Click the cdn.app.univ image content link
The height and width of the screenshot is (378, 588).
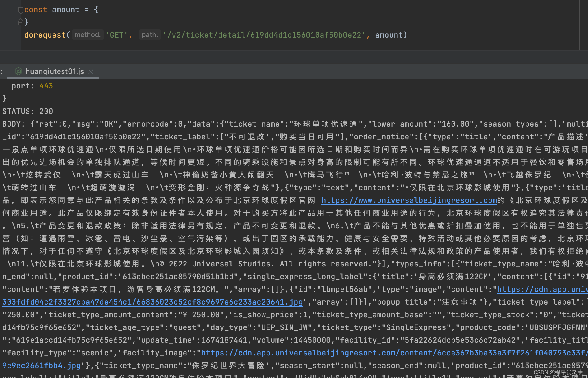542,289
